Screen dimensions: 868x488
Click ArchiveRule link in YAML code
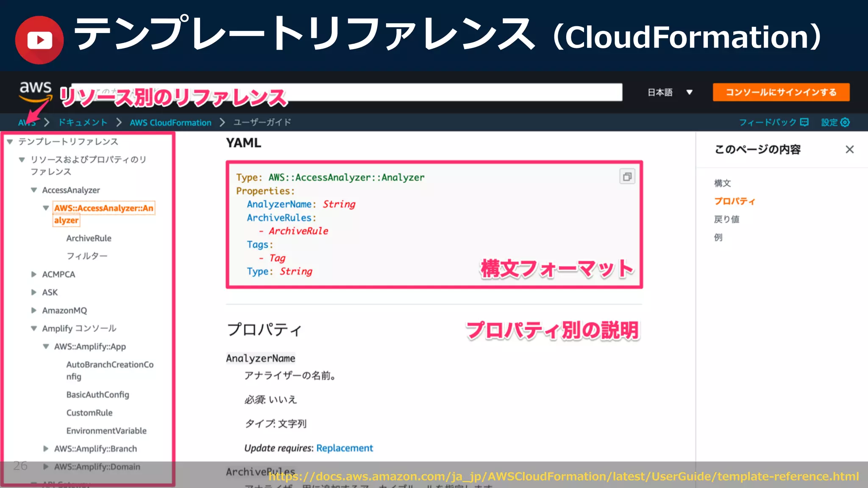click(298, 231)
